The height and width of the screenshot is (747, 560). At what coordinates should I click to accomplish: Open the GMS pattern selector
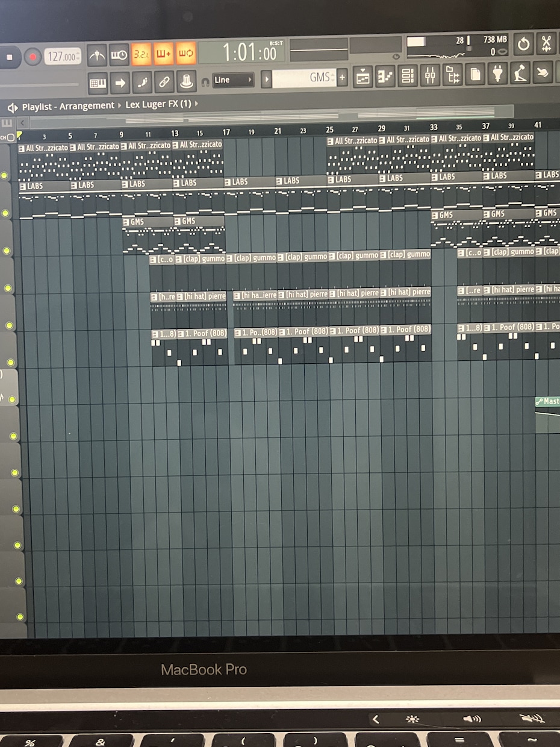click(304, 78)
